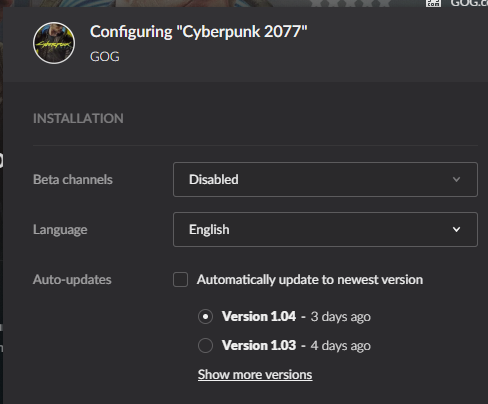The height and width of the screenshot is (404, 488).
Task: Click the Show more versions link
Action: point(255,375)
